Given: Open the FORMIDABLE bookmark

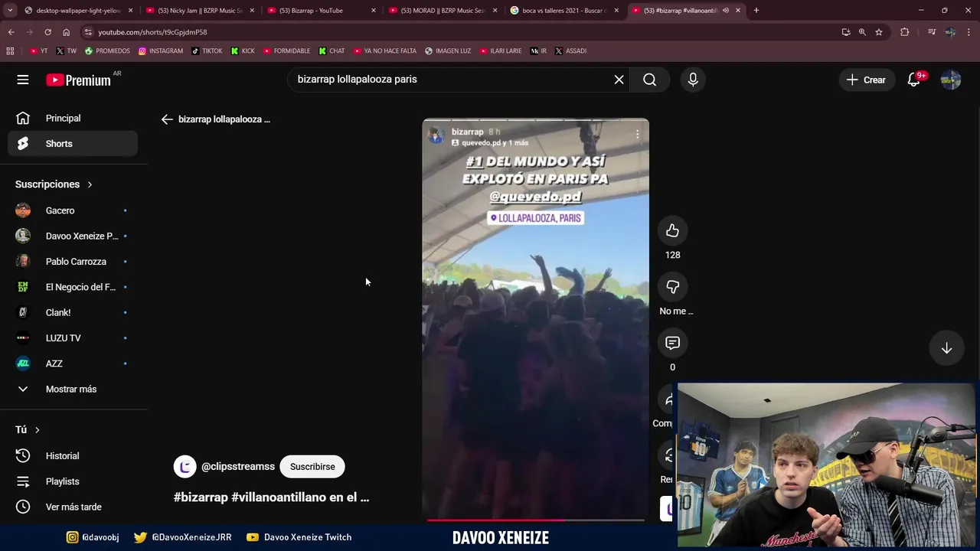Looking at the screenshot, I should pos(286,51).
